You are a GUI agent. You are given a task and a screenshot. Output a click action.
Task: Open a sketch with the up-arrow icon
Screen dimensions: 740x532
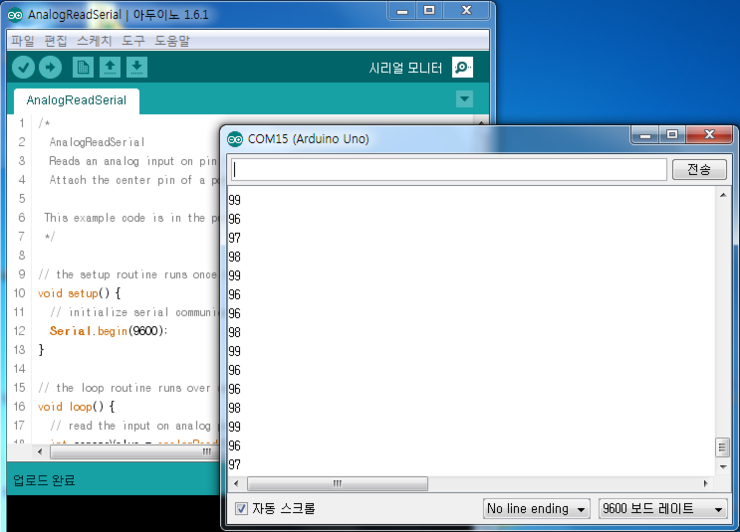(x=110, y=68)
